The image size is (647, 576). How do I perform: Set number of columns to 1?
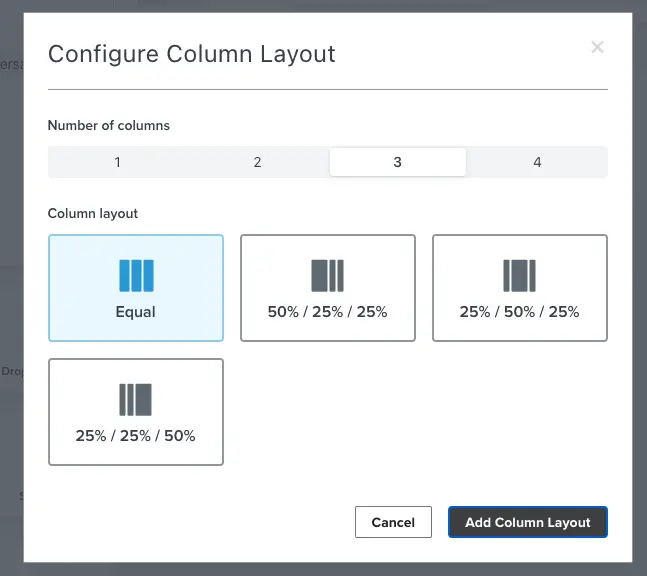tap(118, 162)
